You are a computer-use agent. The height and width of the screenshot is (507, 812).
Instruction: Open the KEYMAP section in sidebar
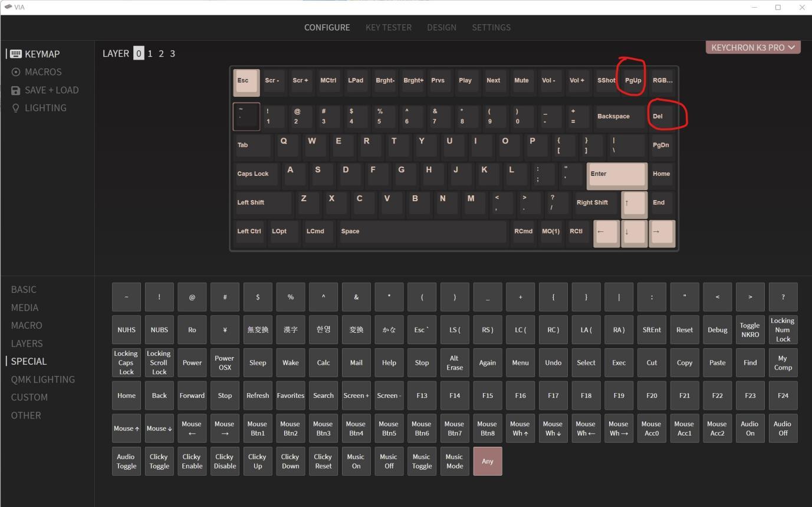tap(35, 54)
